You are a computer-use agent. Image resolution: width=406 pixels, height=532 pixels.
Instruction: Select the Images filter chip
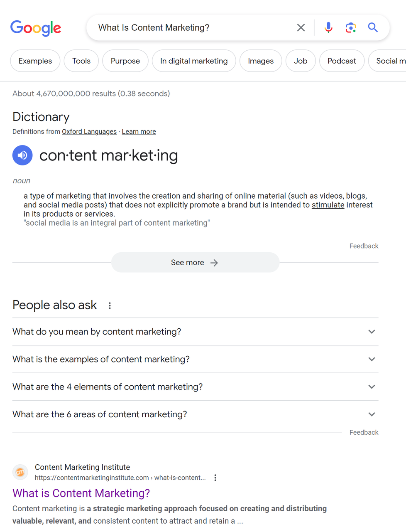click(x=261, y=61)
